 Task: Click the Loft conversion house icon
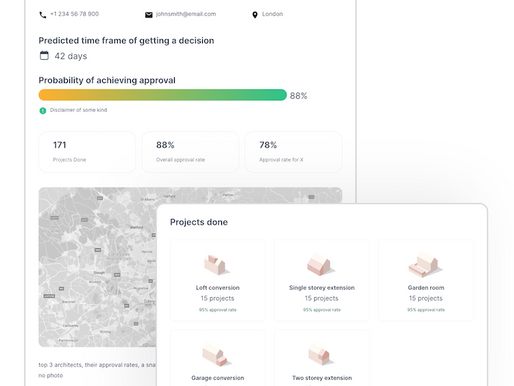(x=216, y=265)
